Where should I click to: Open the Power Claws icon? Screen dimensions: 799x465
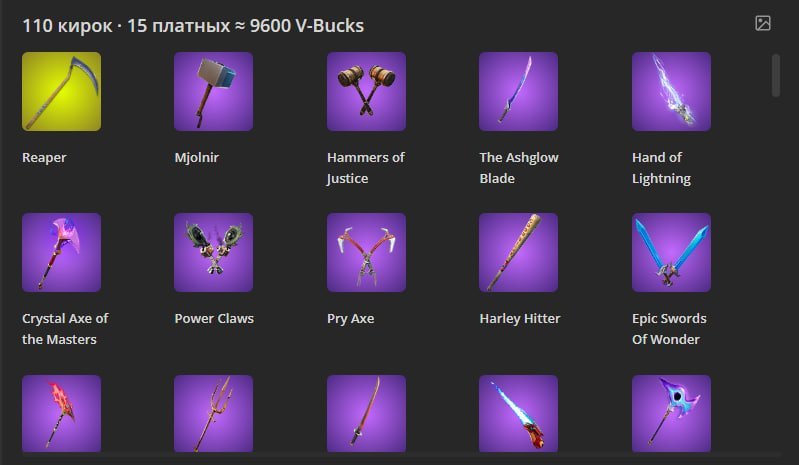click(214, 253)
